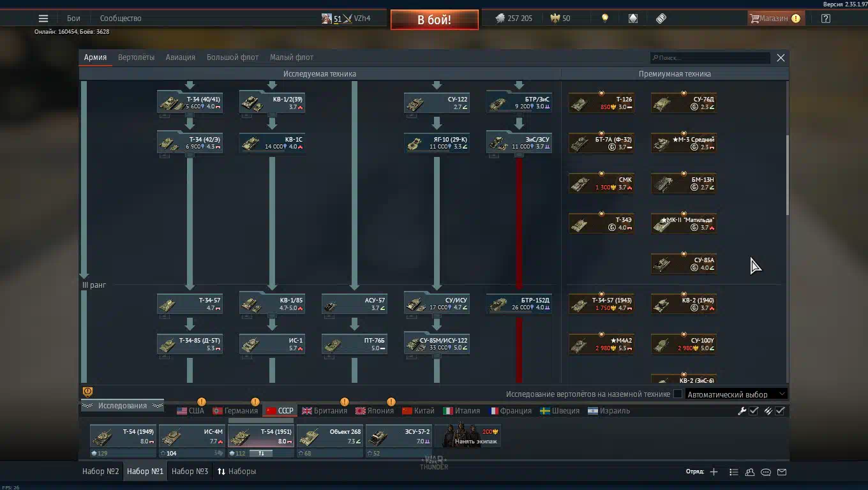Toggle the checkbox next to wrench icon
The height and width of the screenshot is (490, 868).
click(x=754, y=411)
